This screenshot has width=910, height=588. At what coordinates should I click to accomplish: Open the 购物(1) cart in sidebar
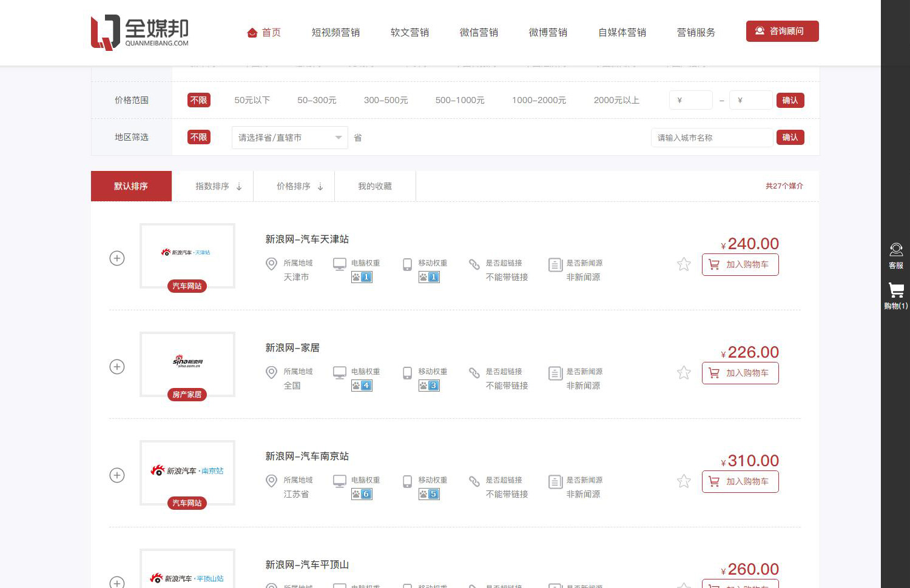896,296
